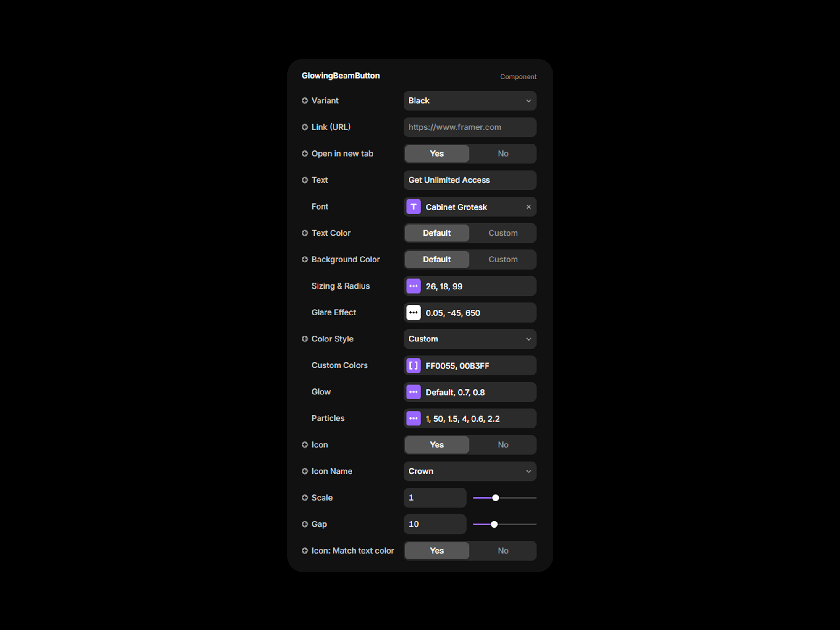Click plus icon beside Icon Name
Image resolution: width=840 pixels, height=630 pixels.
(x=305, y=471)
